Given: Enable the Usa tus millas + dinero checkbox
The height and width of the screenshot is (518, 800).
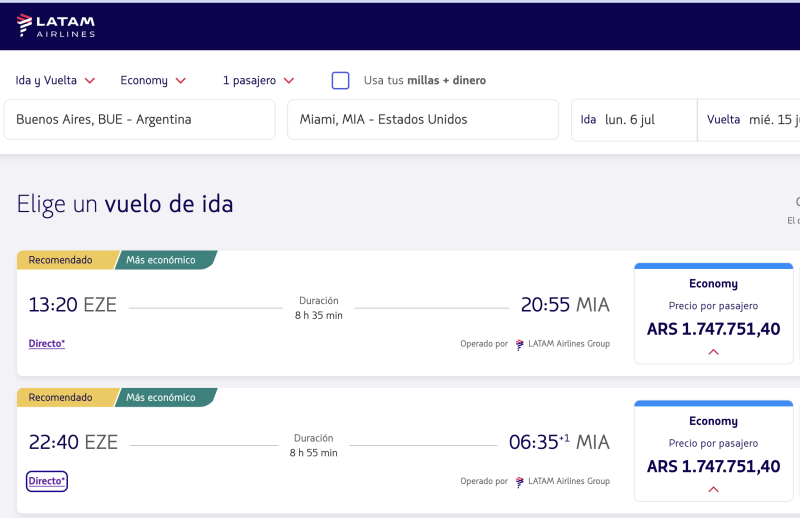Looking at the screenshot, I should click(341, 80).
